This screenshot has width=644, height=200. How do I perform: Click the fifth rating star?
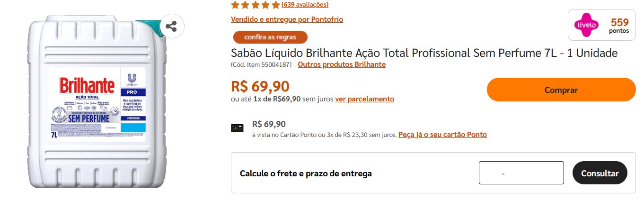(276, 5)
